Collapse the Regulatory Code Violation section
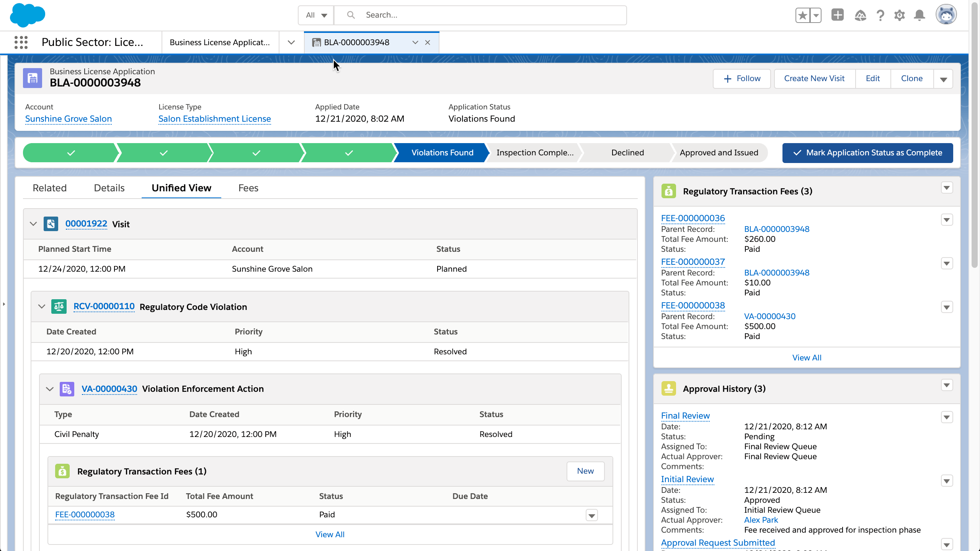Viewport: 980px width, 551px height. point(42,306)
